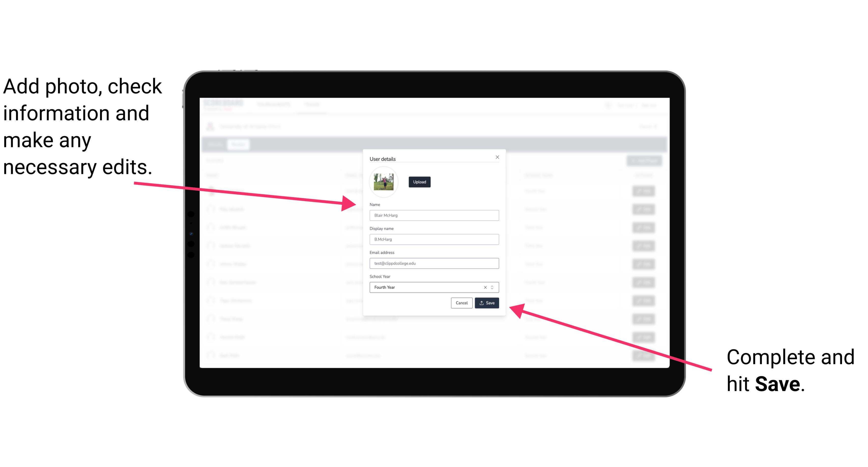
Task: Click the Upload photo icon button
Action: tap(419, 182)
